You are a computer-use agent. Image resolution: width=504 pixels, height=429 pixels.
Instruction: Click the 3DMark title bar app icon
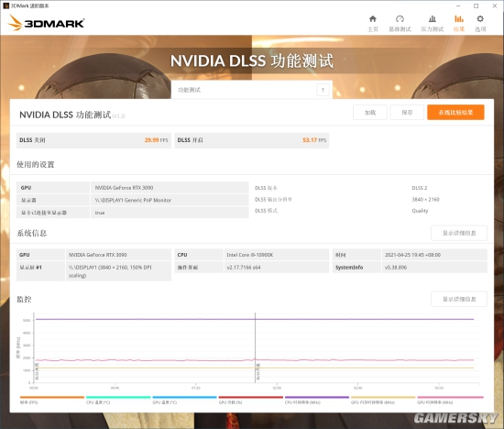click(x=5, y=5)
